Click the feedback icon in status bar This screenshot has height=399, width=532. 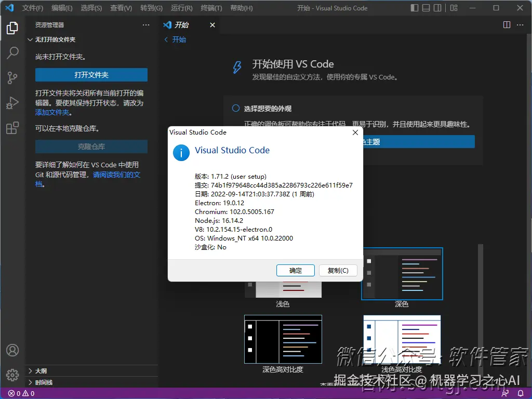click(x=505, y=393)
